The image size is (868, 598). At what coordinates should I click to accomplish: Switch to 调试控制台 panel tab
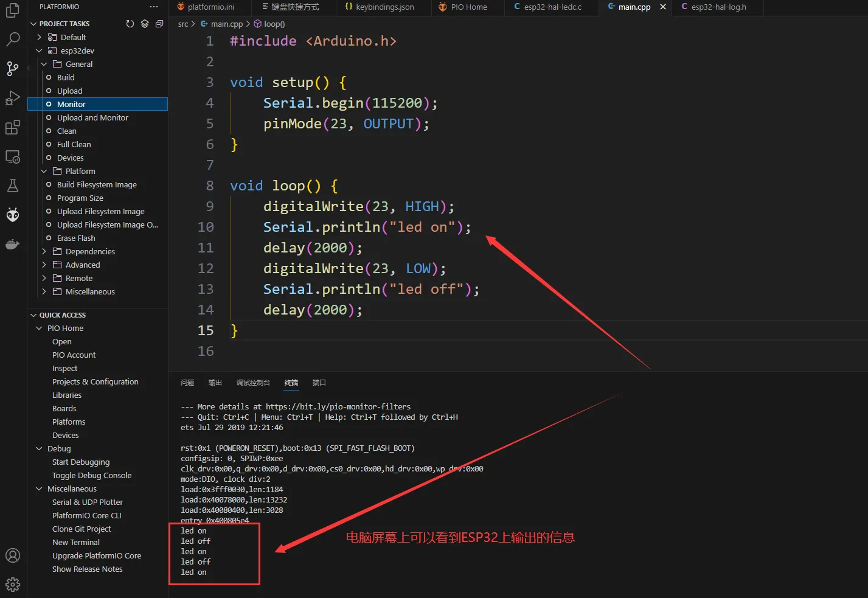[x=253, y=383]
